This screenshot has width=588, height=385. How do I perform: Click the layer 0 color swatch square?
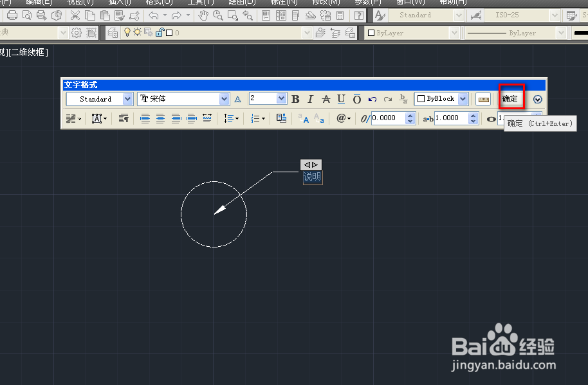point(169,33)
